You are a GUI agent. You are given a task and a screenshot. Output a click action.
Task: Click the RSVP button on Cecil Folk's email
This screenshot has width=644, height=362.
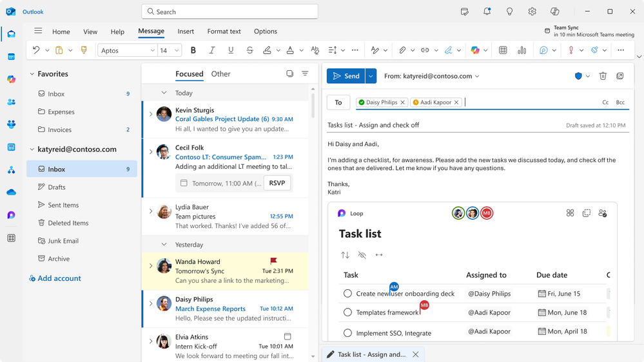click(x=277, y=183)
